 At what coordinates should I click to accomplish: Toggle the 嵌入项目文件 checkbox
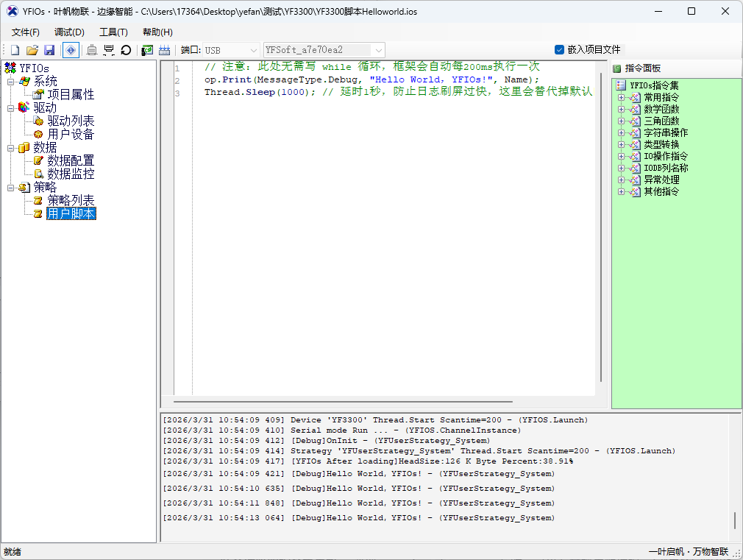tap(559, 49)
